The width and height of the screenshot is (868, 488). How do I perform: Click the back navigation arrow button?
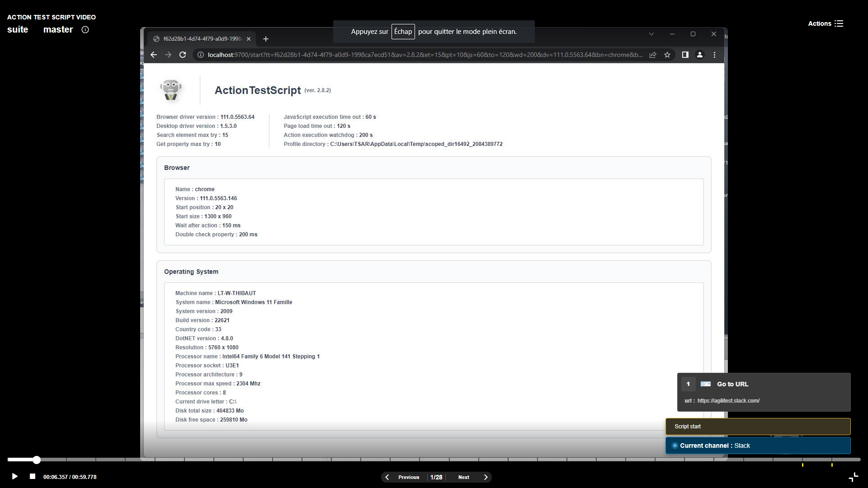[x=154, y=55]
